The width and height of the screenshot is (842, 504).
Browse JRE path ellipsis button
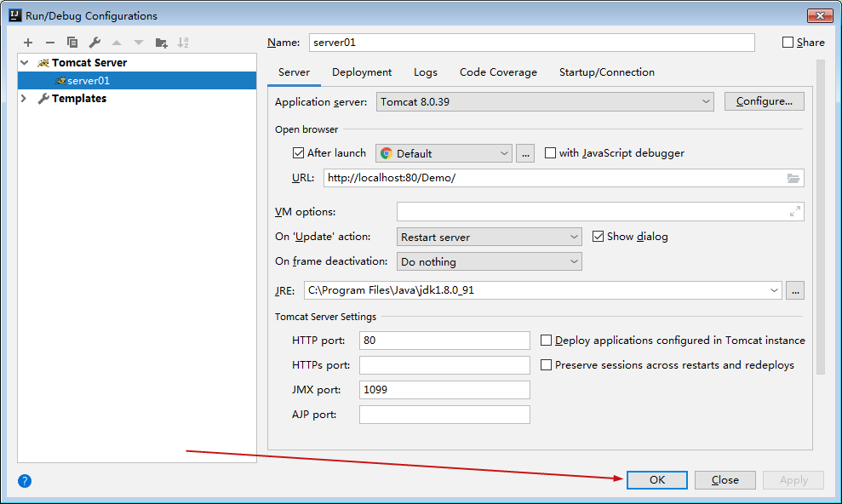795,290
